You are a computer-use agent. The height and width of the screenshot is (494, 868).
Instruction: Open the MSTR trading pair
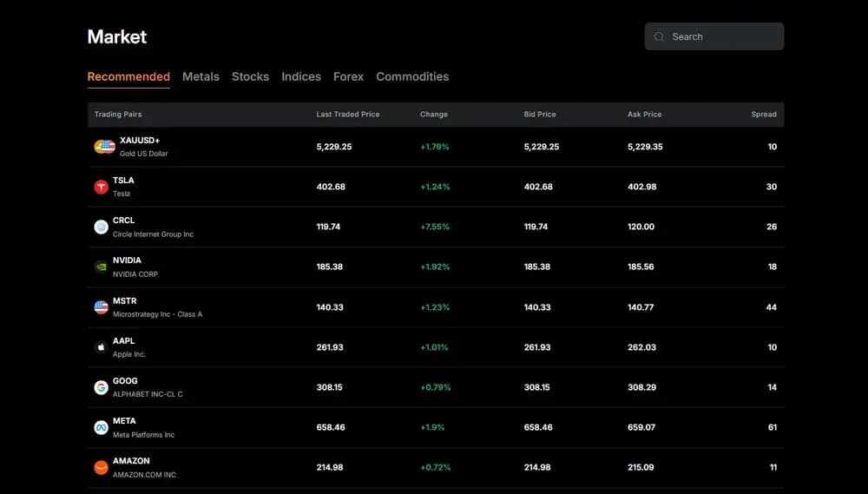436,306
